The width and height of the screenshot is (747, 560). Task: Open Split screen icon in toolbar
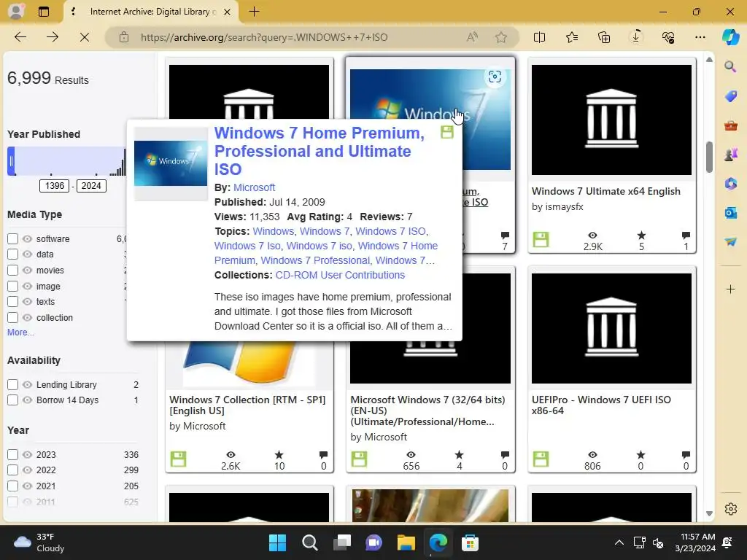tap(539, 37)
